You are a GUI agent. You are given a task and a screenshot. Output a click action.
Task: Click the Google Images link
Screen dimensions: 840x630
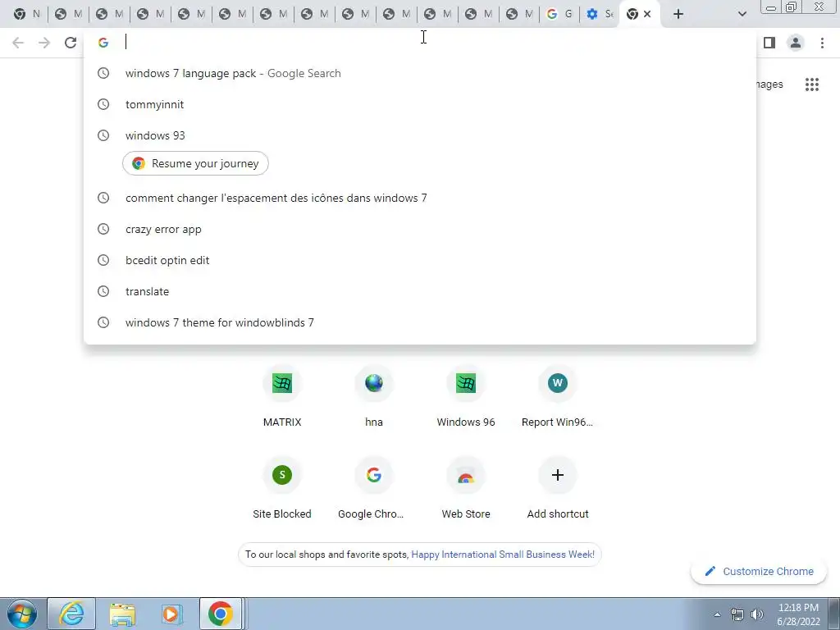coord(769,84)
